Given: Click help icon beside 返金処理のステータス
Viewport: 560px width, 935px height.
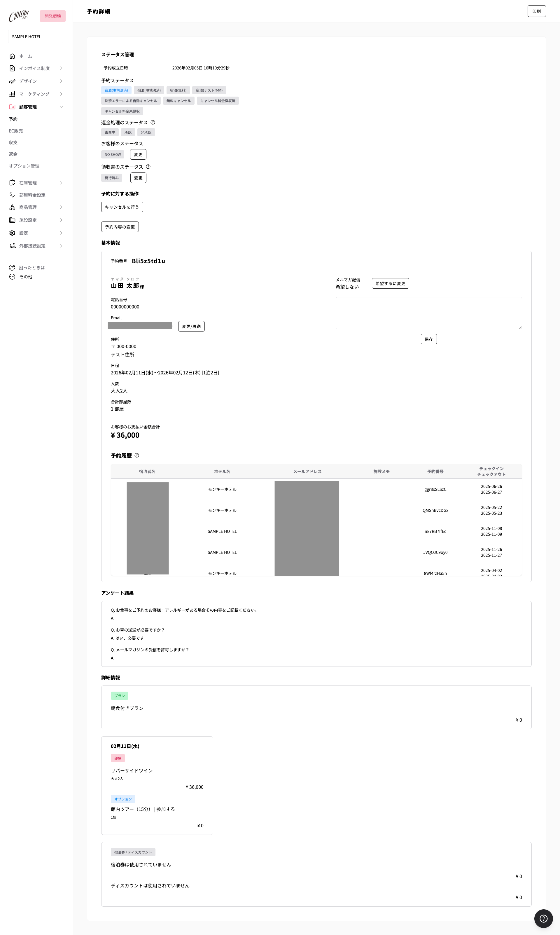Looking at the screenshot, I should pyautogui.click(x=153, y=122).
